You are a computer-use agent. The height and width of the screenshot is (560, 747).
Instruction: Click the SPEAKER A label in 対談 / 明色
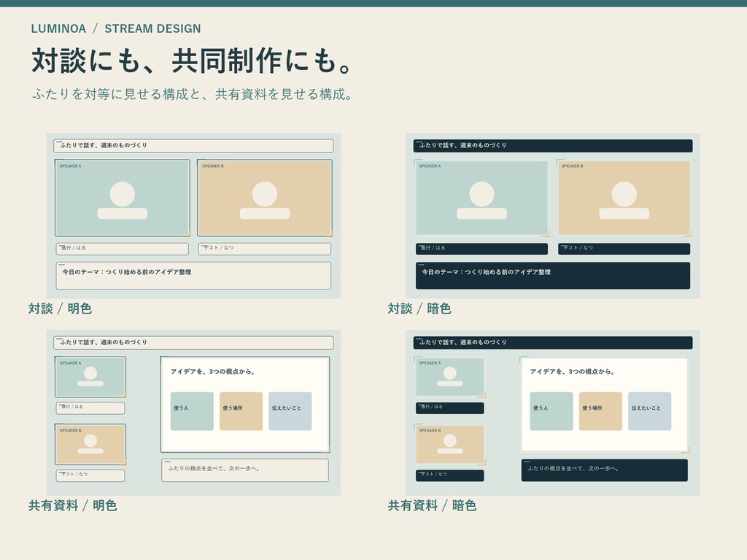tap(71, 166)
